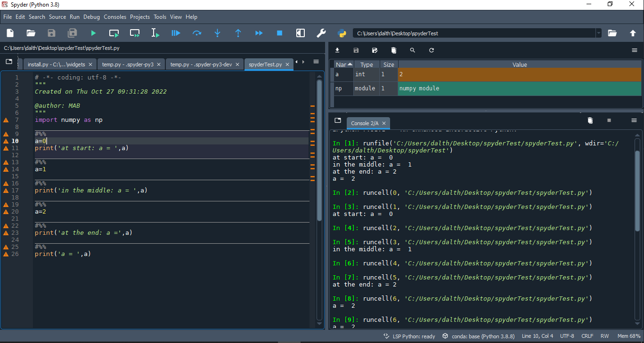The height and width of the screenshot is (343, 644).
Task: Click the green Run file button
Action: pyautogui.click(x=93, y=33)
